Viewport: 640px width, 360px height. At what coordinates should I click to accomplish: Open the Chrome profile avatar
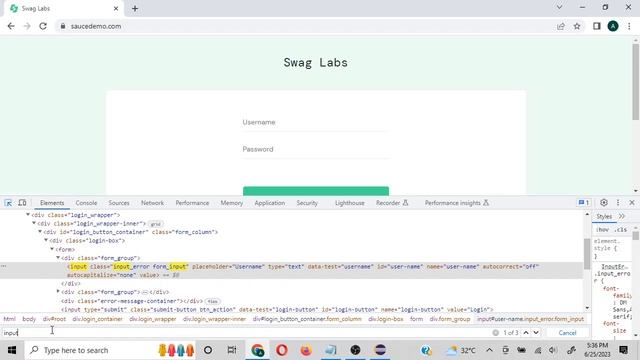point(613,26)
